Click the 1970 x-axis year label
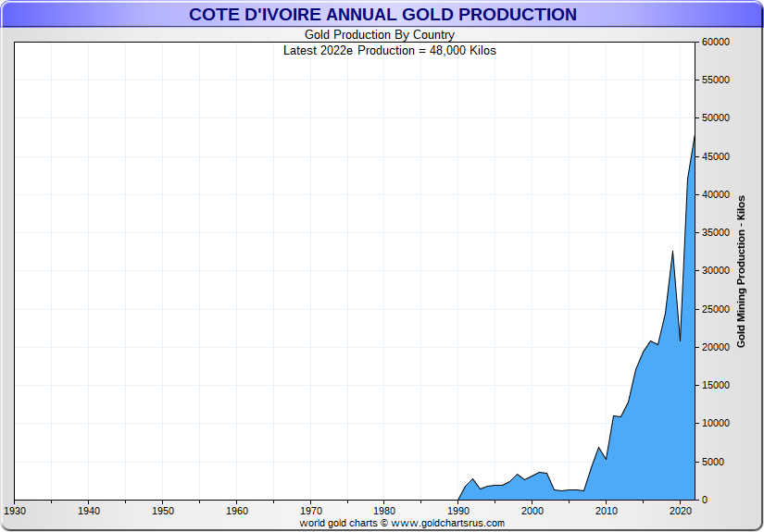 [311, 511]
